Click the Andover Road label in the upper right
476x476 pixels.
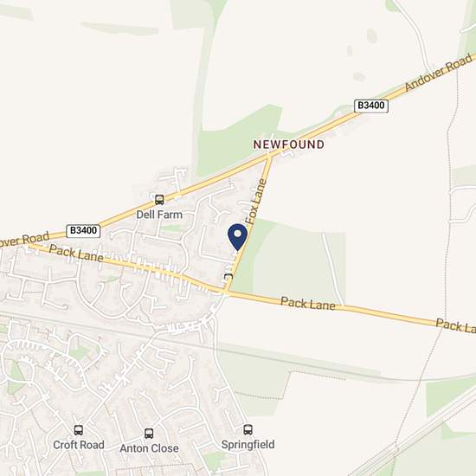point(440,72)
